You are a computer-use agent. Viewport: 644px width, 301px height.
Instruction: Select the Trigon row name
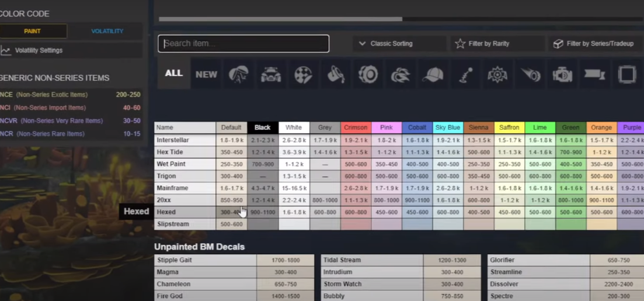click(185, 176)
